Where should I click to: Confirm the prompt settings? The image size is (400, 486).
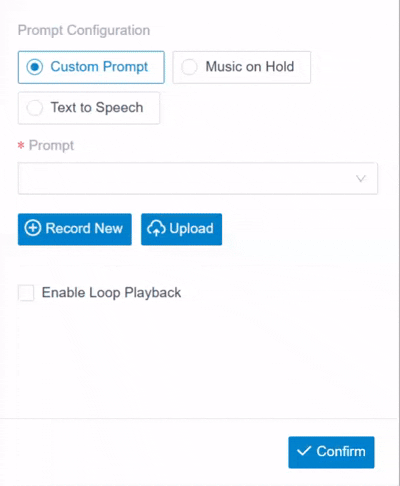pos(331,452)
